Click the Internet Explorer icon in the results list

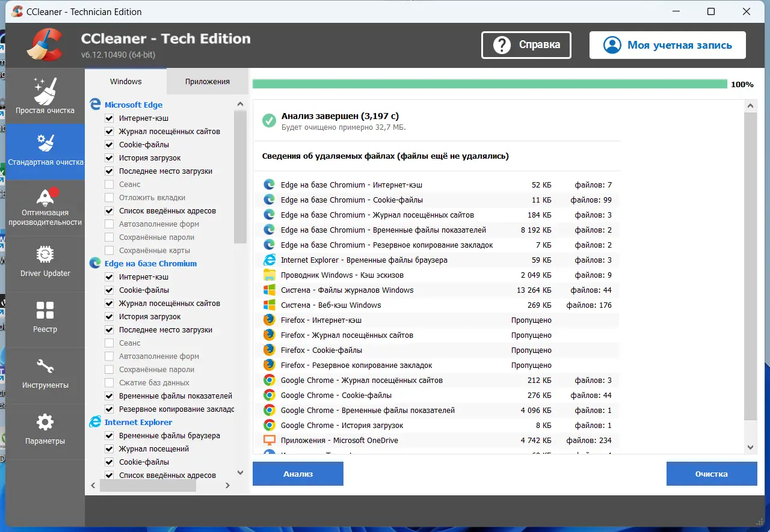(269, 260)
